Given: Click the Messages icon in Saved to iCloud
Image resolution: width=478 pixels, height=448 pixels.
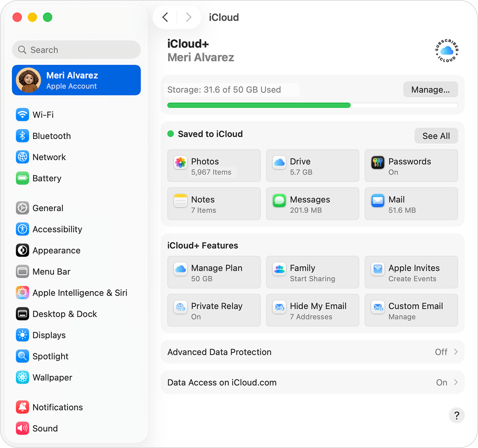Looking at the screenshot, I should tap(279, 200).
